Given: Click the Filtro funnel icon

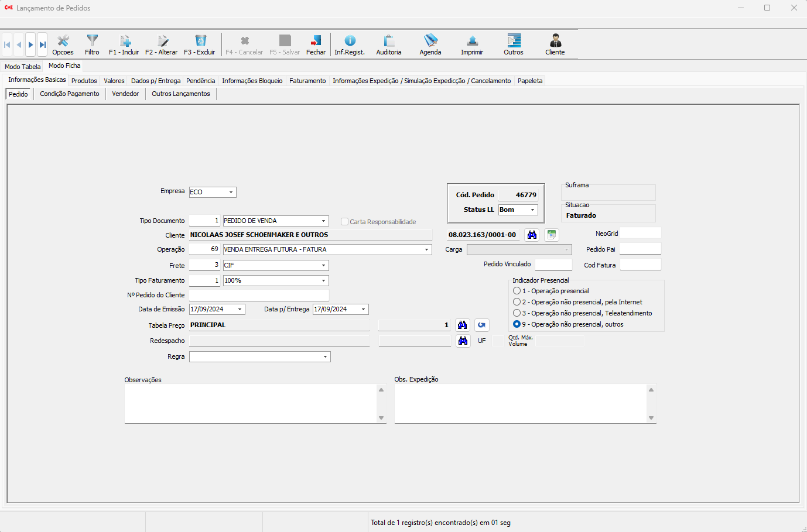Looking at the screenshot, I should 92,41.
